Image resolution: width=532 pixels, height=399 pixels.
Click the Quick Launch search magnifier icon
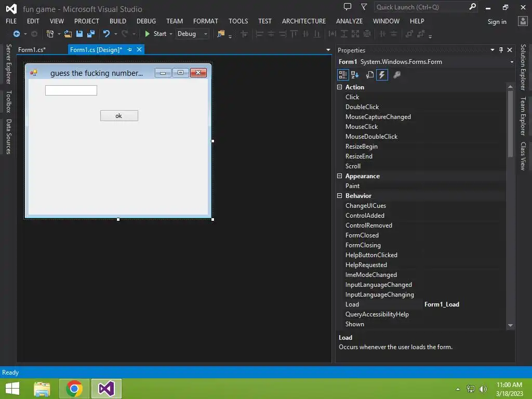click(x=472, y=7)
